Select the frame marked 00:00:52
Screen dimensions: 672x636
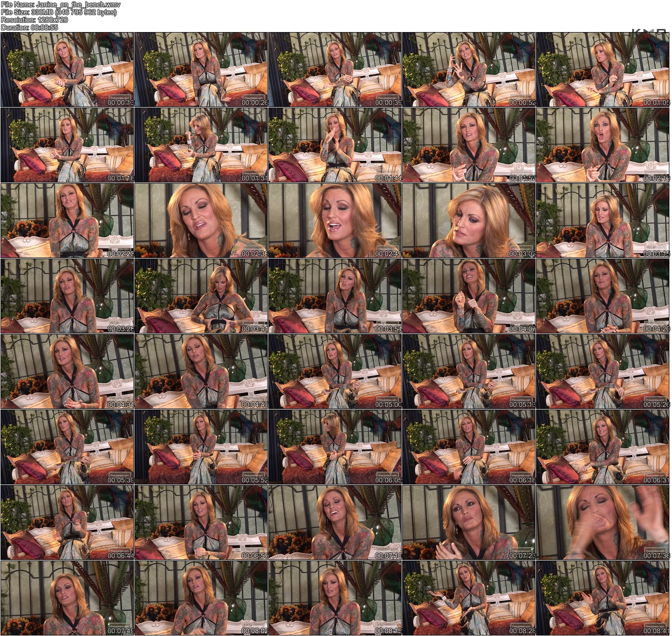469,69
